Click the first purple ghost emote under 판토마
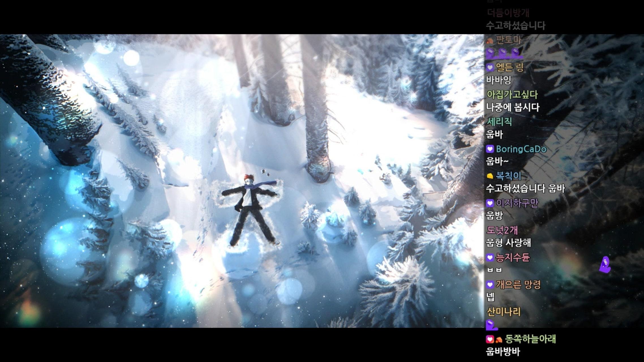The width and height of the screenshot is (644, 362). [490, 53]
